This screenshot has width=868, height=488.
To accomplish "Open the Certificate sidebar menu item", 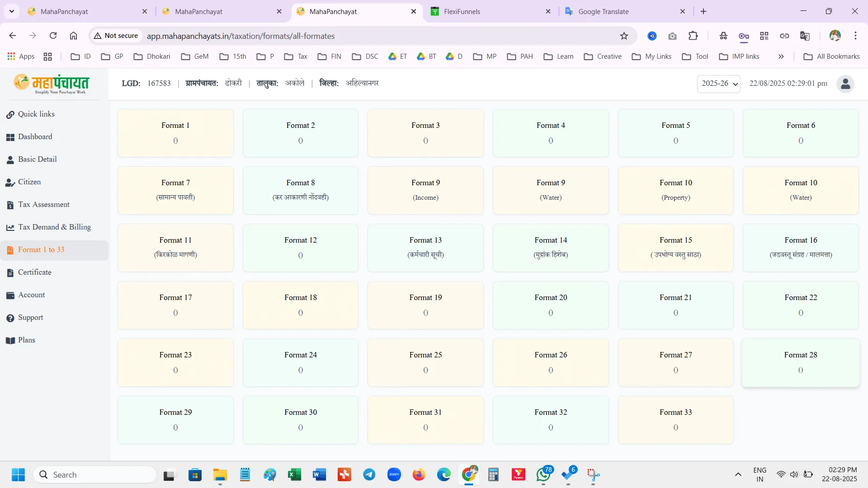I will pyautogui.click(x=34, y=272).
